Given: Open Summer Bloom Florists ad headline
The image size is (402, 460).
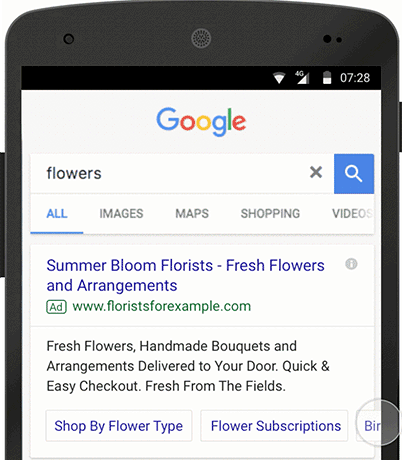Looking at the screenshot, I should (x=185, y=275).
